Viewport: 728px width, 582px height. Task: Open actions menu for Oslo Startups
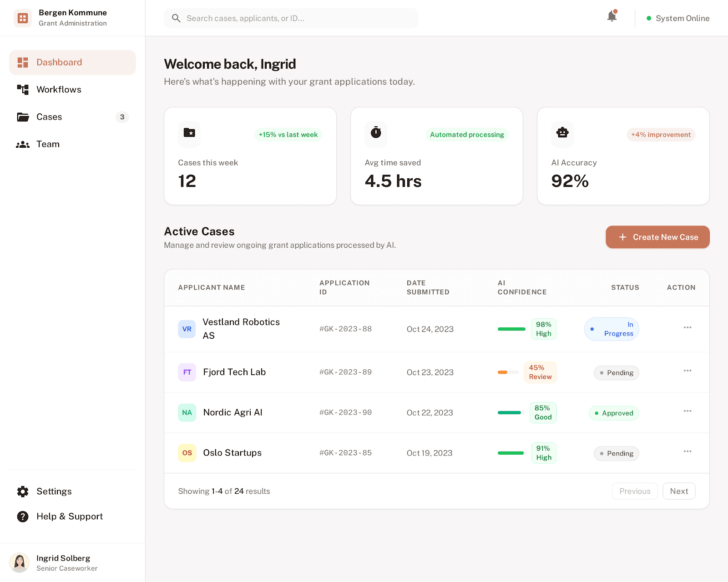688,452
